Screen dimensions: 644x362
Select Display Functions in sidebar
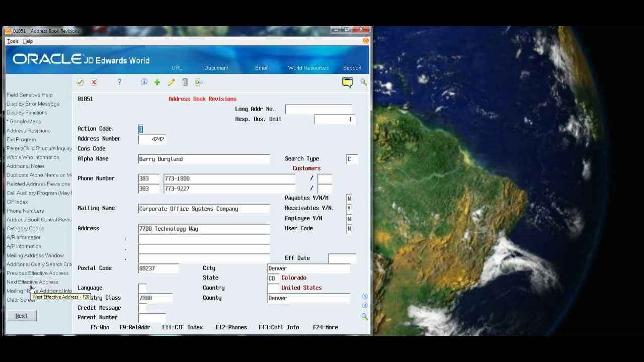pyautogui.click(x=27, y=113)
